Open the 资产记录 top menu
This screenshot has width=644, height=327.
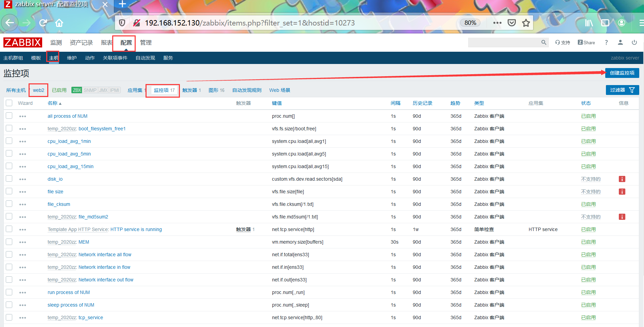81,43
